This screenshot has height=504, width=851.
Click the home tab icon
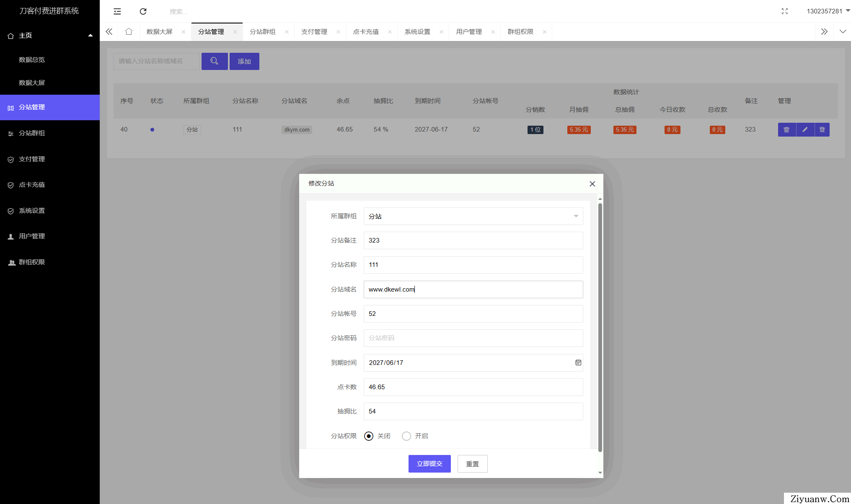pos(129,32)
